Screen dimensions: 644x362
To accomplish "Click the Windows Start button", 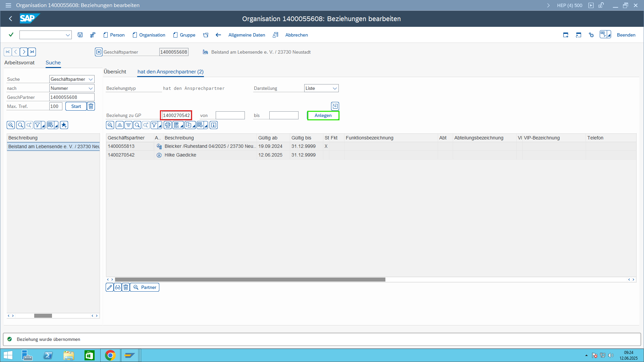I will (8, 355).
